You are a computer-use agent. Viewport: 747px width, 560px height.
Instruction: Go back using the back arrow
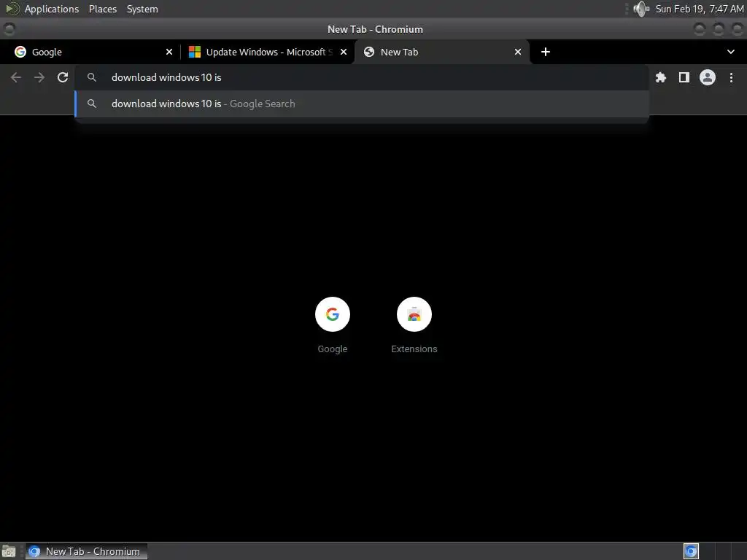coord(16,77)
